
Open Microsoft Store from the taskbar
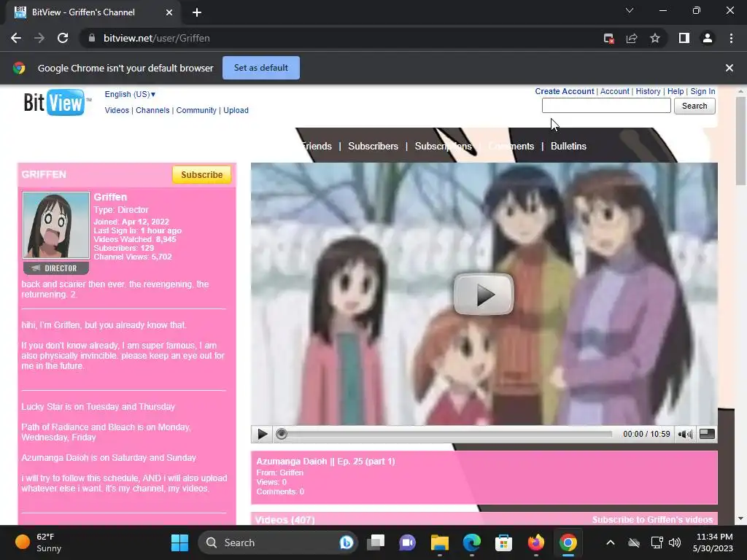(503, 542)
